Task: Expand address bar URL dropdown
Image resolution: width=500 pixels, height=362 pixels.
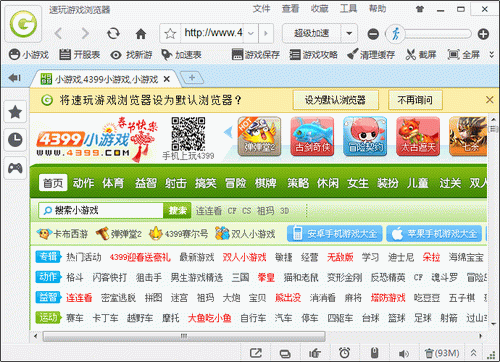Action: (x=251, y=33)
